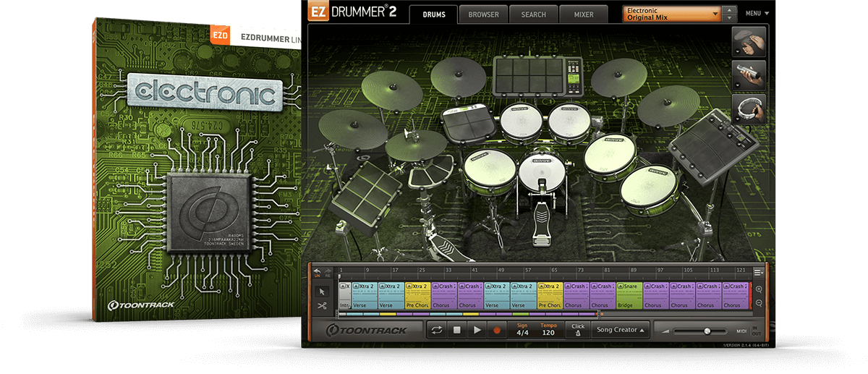Screen dimensions: 868x374
Task: Click bar 89 on the timeline ruler
Action: tap(633, 270)
